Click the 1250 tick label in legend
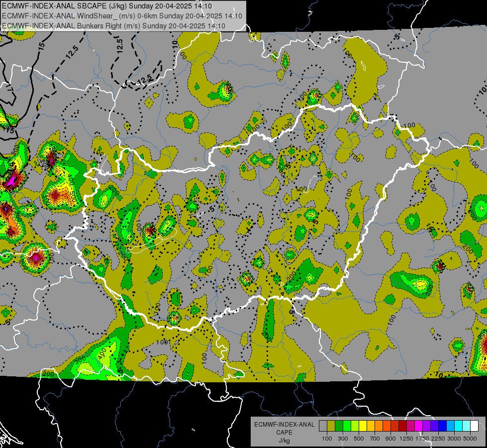Image resolution: width=487 pixels, height=448 pixels. tap(406, 439)
